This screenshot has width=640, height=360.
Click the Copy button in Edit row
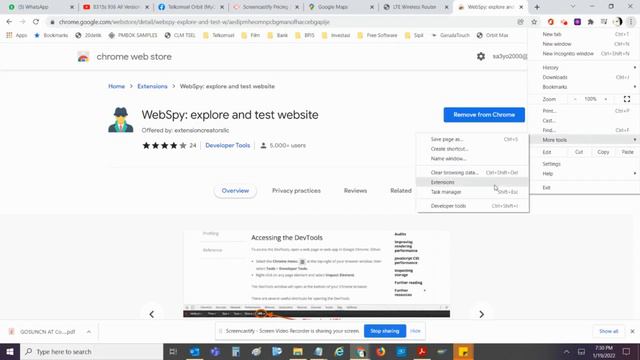tap(603, 152)
